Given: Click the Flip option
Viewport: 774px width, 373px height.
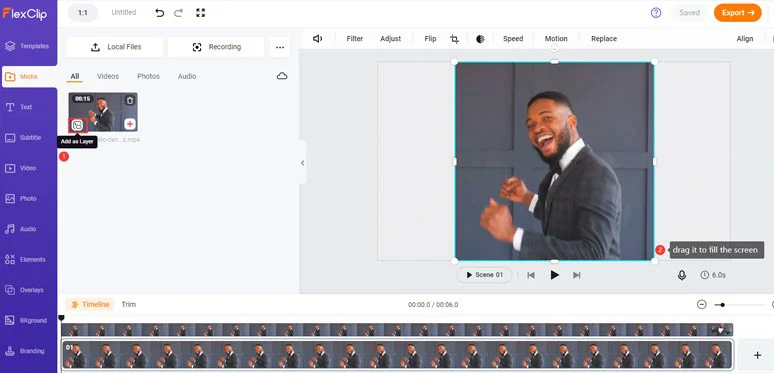Looking at the screenshot, I should tap(430, 38).
